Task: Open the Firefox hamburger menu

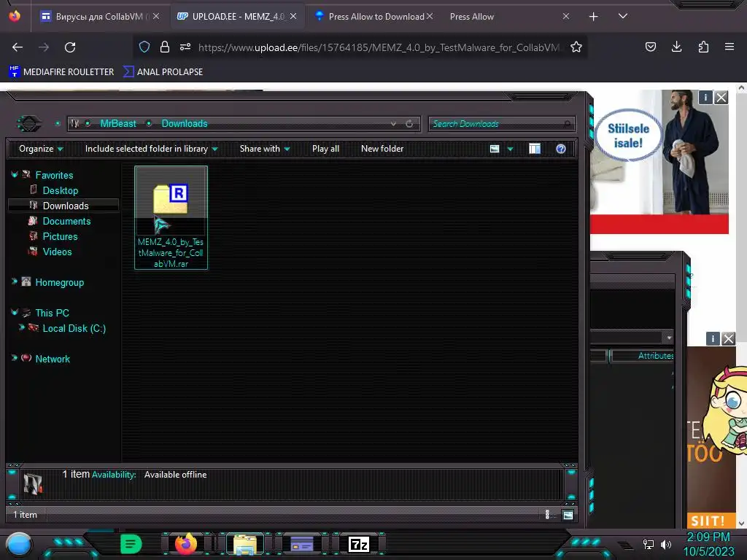Action: [729, 47]
